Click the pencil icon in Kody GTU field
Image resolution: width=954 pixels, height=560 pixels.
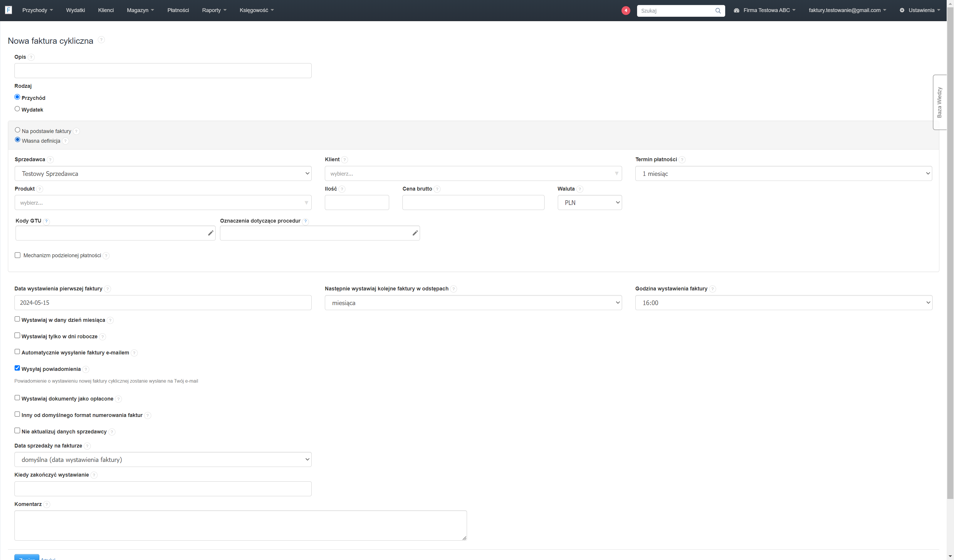[211, 233]
